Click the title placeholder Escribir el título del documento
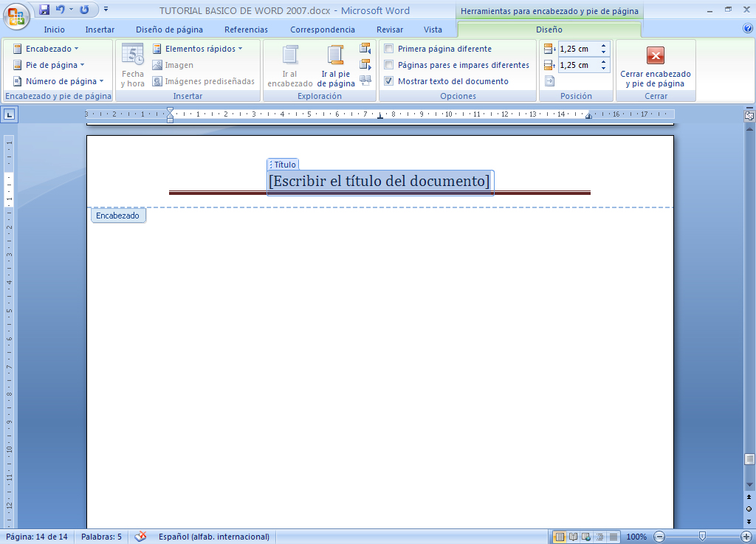756x544 pixels. (379, 181)
